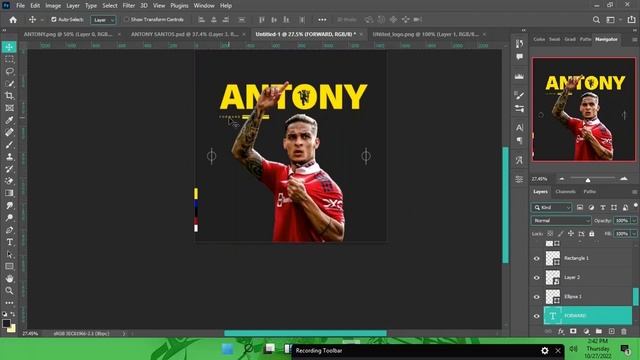Open the layer Kind filter dropdown
Screen dimensions: 640x360
pyautogui.click(x=551, y=208)
